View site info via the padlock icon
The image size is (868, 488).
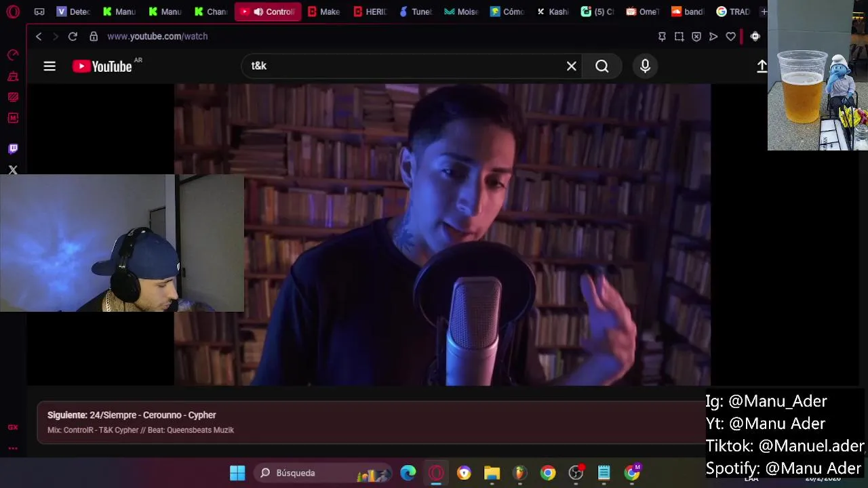coord(94,37)
